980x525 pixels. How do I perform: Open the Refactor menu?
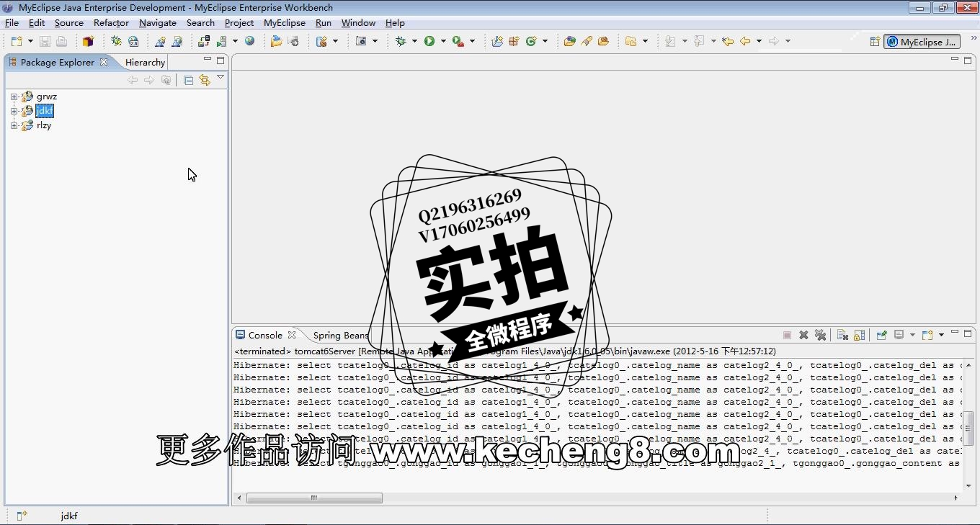[x=111, y=23]
